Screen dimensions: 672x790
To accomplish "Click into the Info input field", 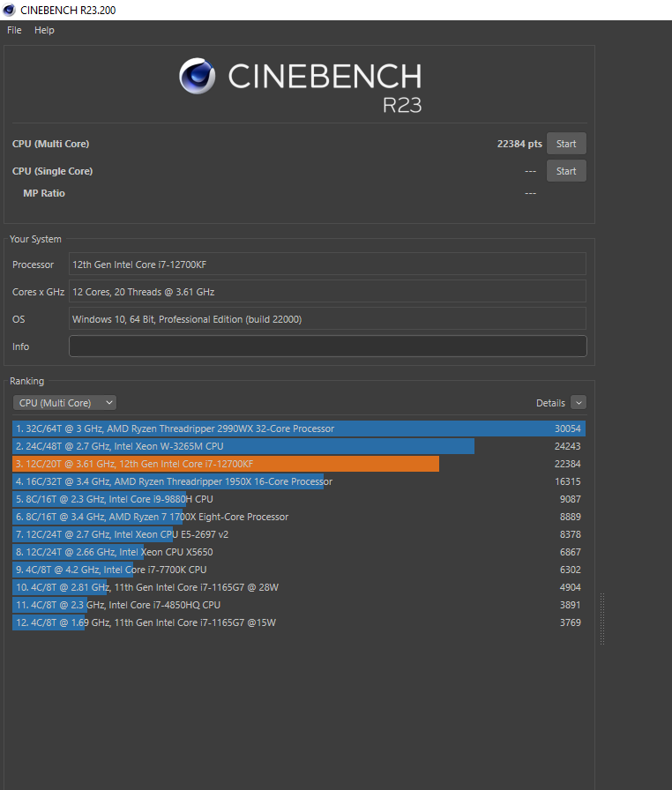I will [x=328, y=347].
